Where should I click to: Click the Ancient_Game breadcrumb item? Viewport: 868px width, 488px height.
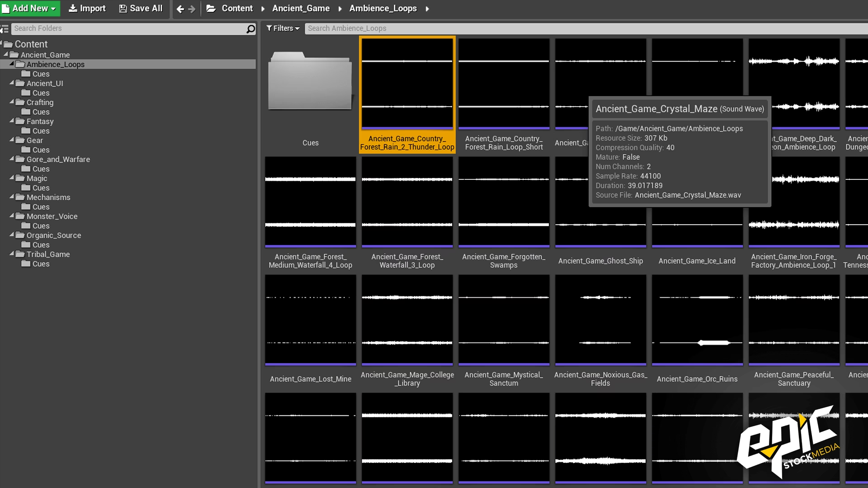pos(301,9)
